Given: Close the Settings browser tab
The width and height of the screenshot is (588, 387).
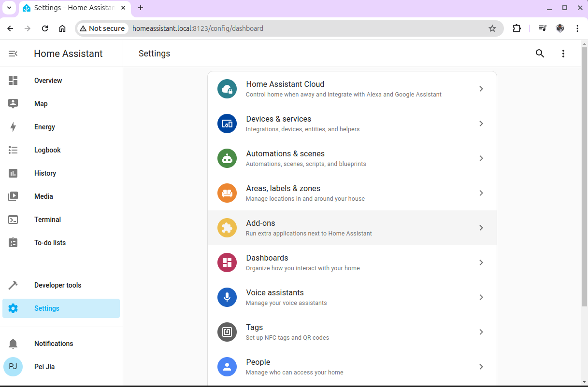Looking at the screenshot, I should [x=122, y=8].
